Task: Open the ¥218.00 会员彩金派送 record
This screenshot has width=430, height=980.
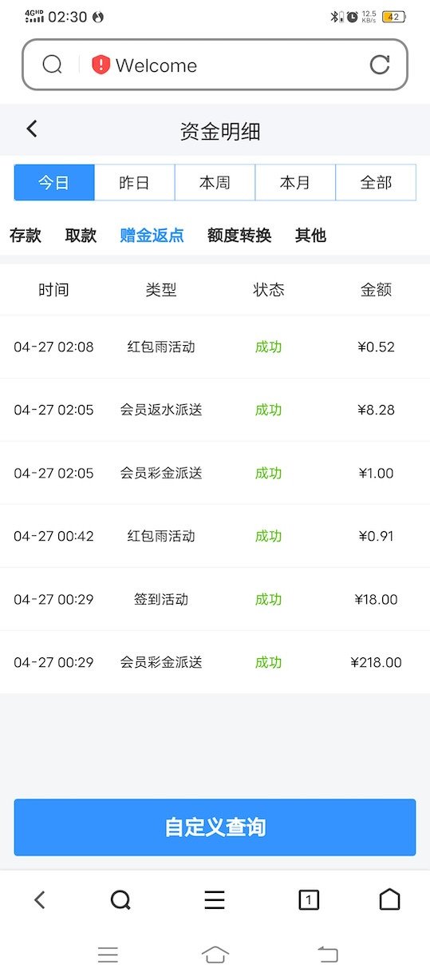Action: click(x=215, y=662)
